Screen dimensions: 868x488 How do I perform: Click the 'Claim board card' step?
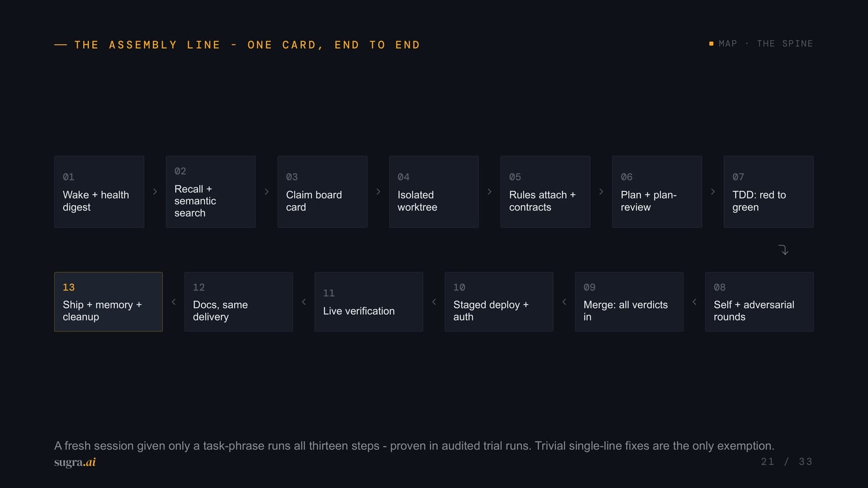[322, 192]
